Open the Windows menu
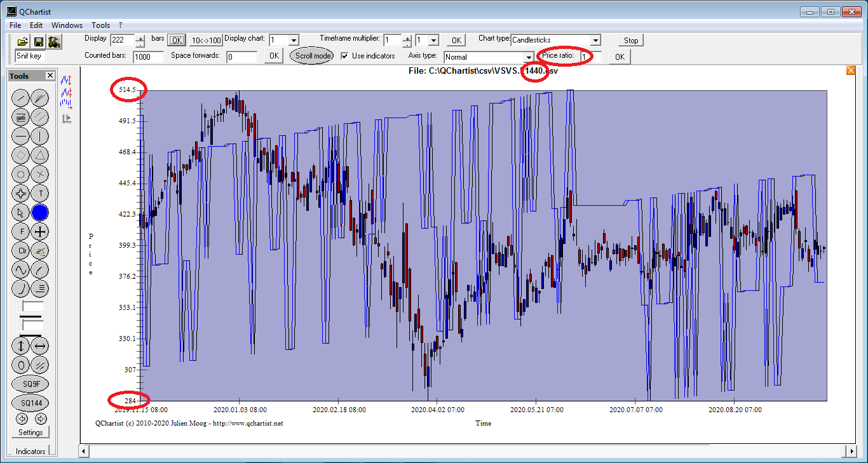The width and height of the screenshot is (868, 463). pos(67,25)
